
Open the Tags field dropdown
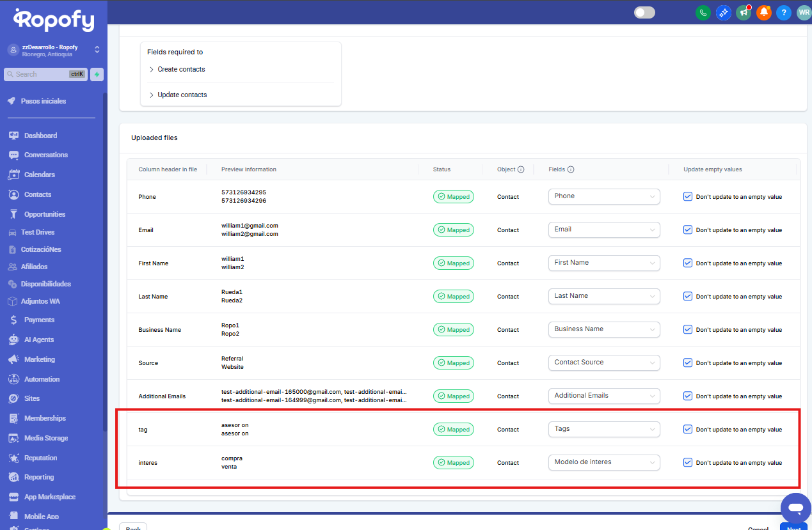(603, 429)
